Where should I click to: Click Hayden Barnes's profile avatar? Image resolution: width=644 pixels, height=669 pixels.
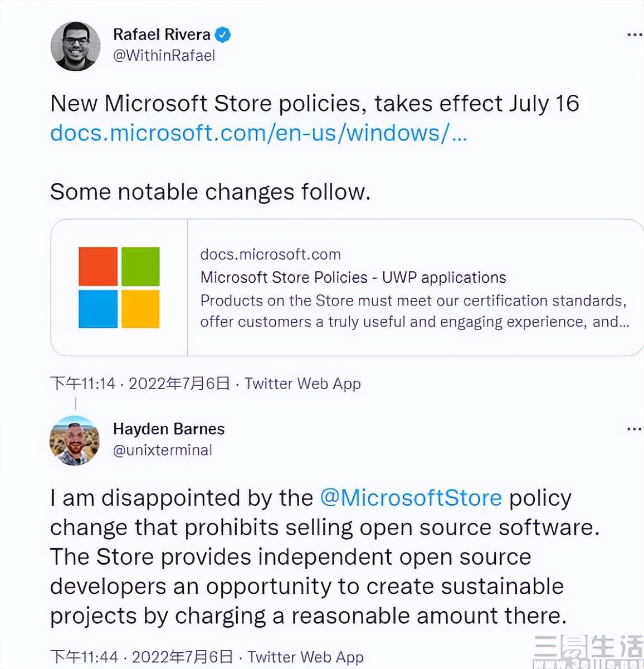75,440
